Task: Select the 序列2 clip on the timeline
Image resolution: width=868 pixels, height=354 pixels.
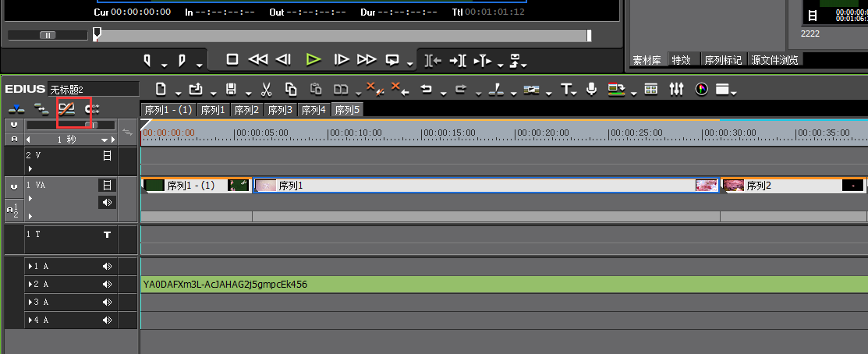Action: coord(793,186)
